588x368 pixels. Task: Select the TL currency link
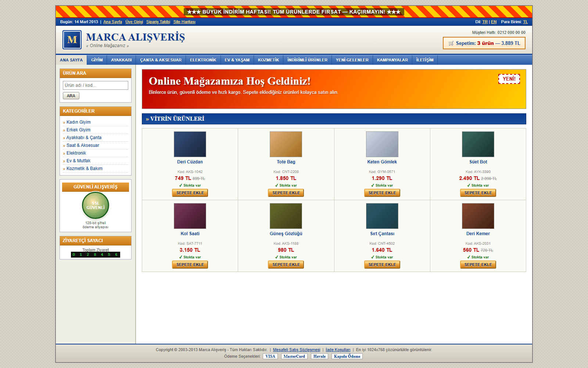tap(525, 22)
